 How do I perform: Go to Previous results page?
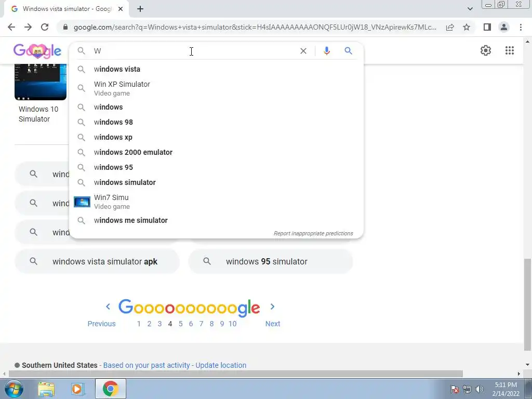[x=101, y=324]
